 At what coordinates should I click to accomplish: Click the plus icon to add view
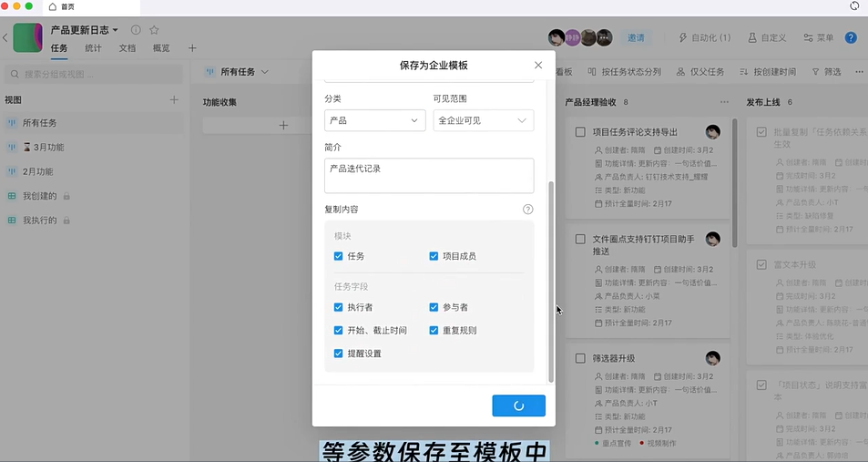pos(174,100)
